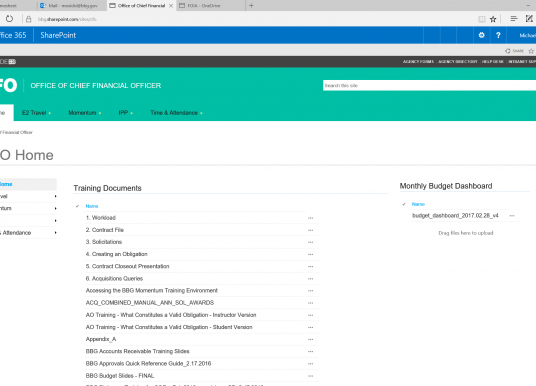
Task: Open the budget_dashboard_2017.02.28_v4 file
Action: click(x=455, y=215)
